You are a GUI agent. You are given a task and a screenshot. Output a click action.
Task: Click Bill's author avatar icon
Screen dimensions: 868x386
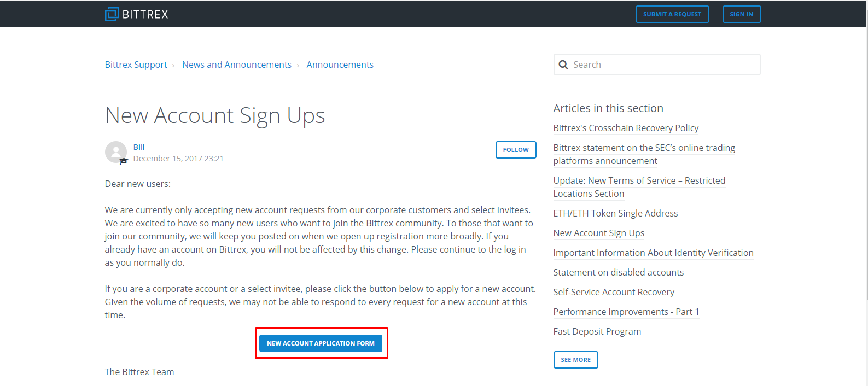(116, 152)
